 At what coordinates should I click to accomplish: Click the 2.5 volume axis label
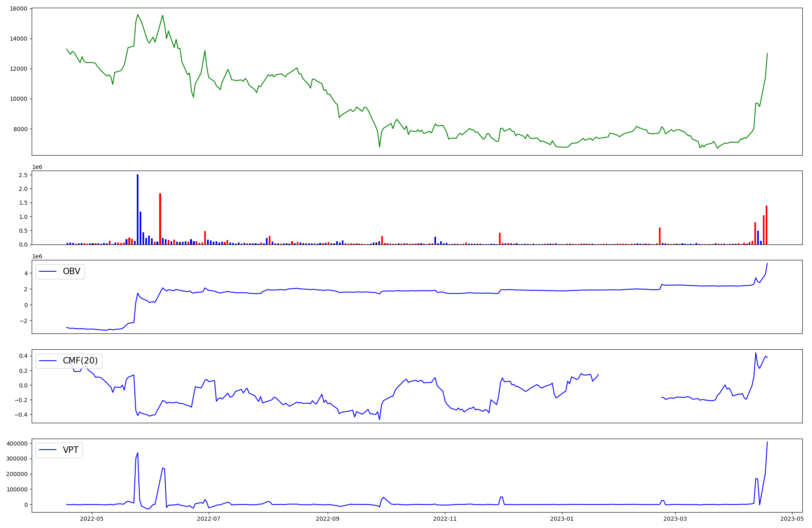point(23,175)
